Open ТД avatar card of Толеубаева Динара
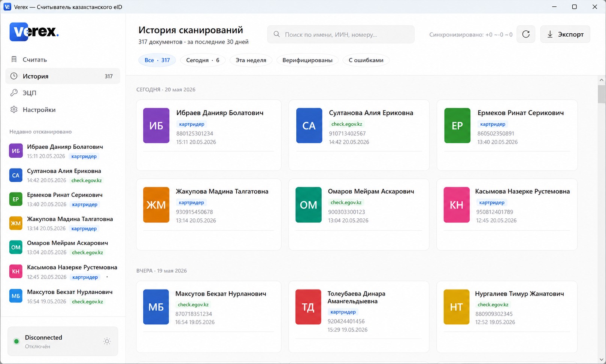The image size is (606, 364). [x=308, y=307]
